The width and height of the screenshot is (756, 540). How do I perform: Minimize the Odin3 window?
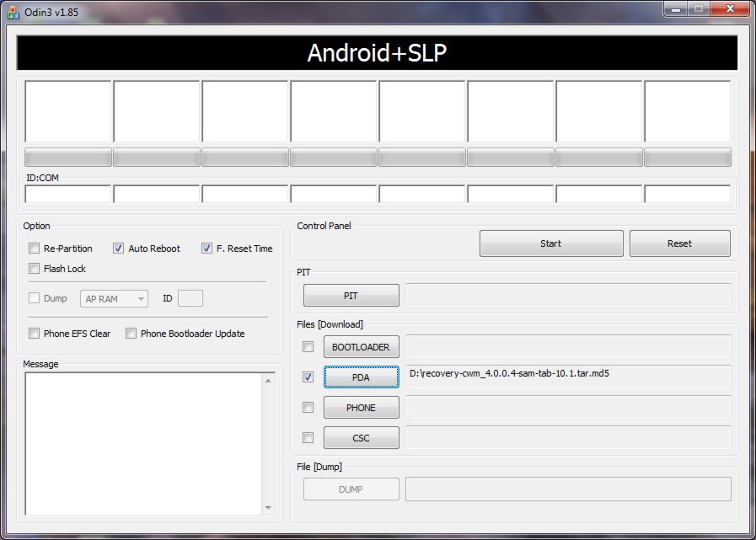pos(675,9)
